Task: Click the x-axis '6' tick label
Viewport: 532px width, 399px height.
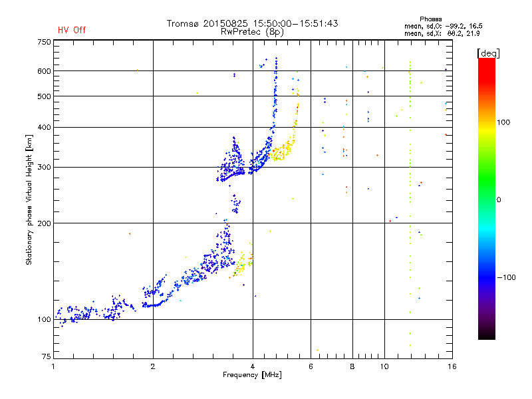Action: (311, 366)
